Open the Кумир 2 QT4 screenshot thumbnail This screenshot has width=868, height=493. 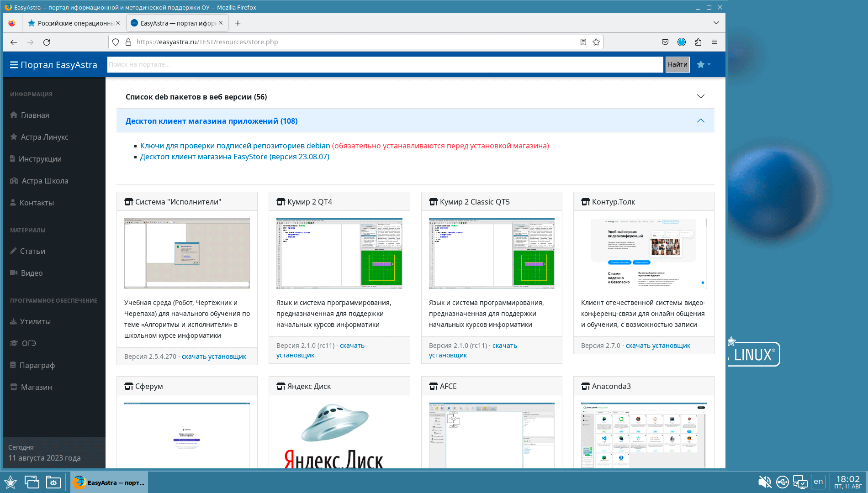coord(339,253)
